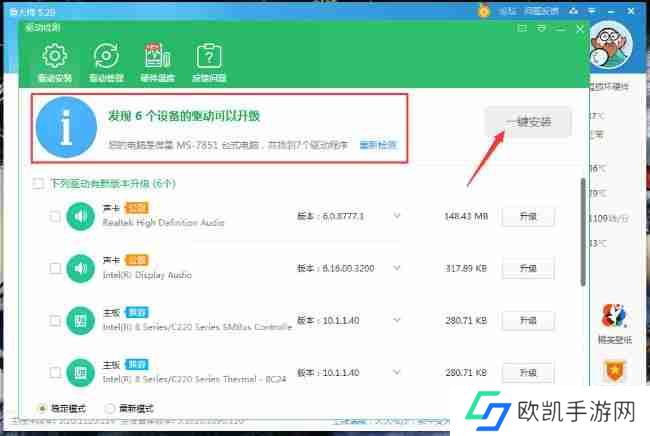Image resolution: width=650 pixels, height=436 pixels.
Task: Upgrade the Series Thermal driver
Action: click(x=528, y=372)
